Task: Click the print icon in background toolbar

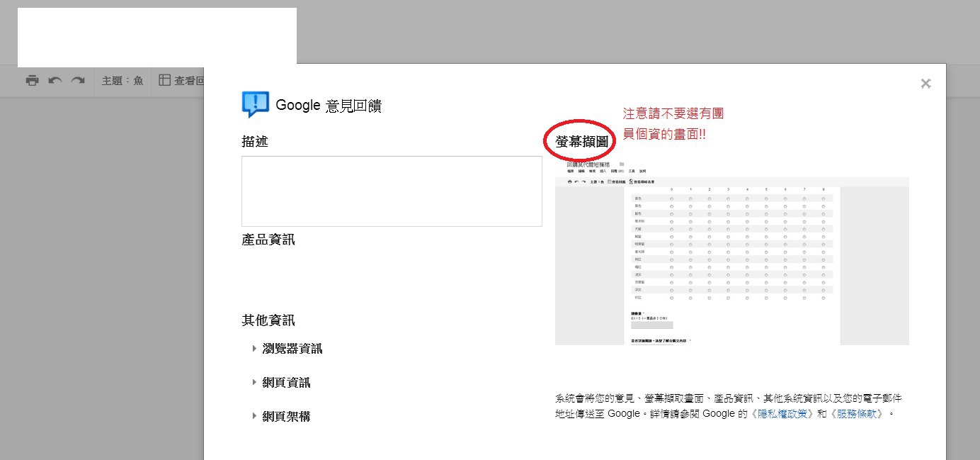Action: [32, 80]
